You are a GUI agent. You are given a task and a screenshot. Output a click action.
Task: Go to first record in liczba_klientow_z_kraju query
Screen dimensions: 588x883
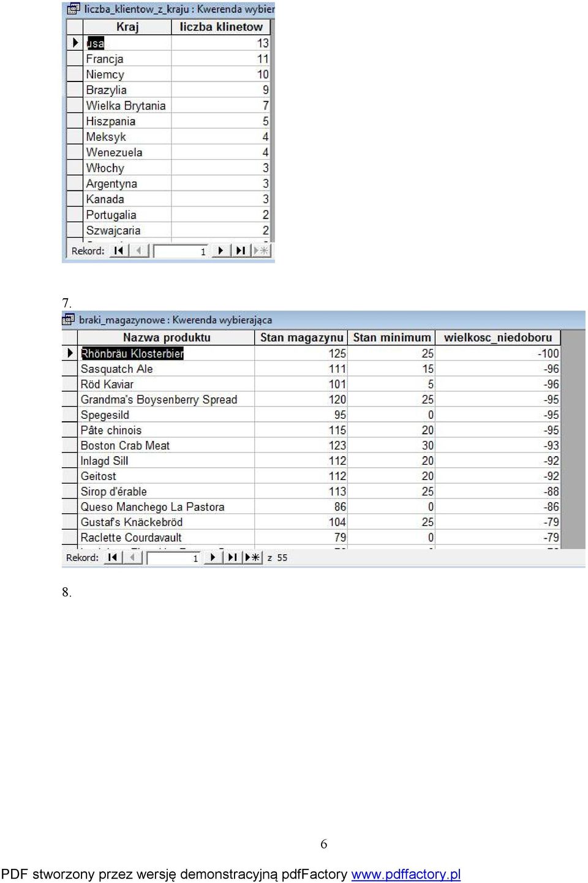pyautogui.click(x=119, y=250)
